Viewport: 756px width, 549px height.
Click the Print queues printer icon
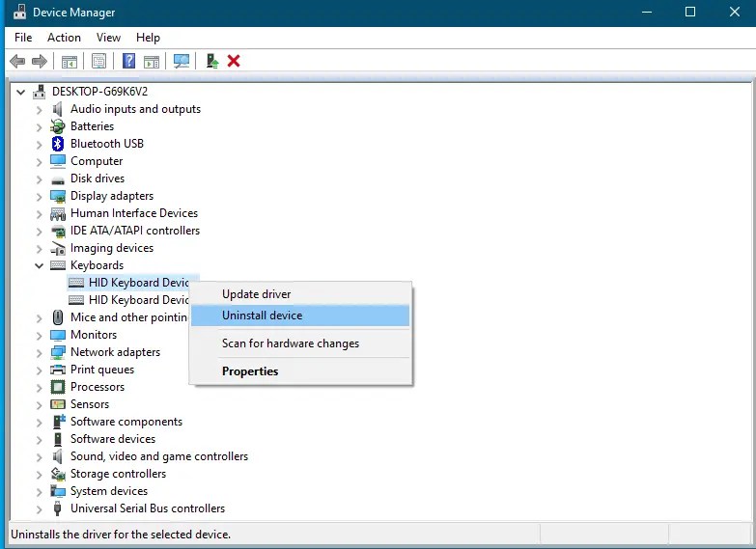pos(57,370)
